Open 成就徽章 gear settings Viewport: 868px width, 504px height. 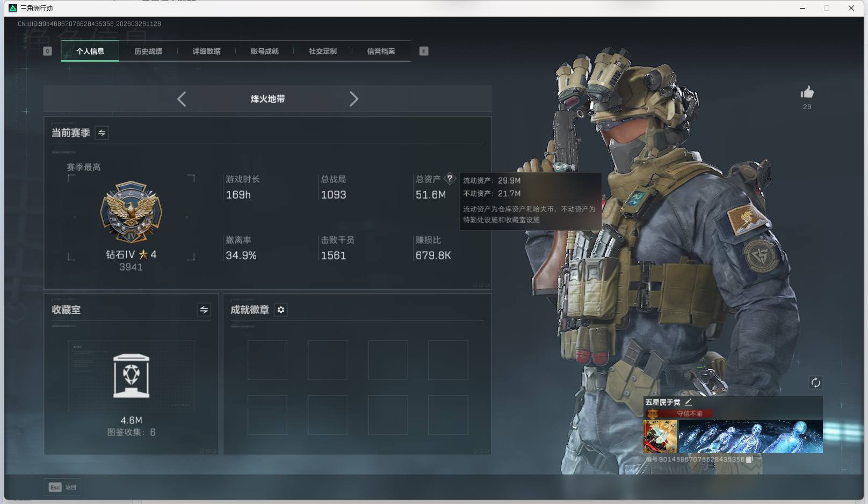pyautogui.click(x=281, y=310)
